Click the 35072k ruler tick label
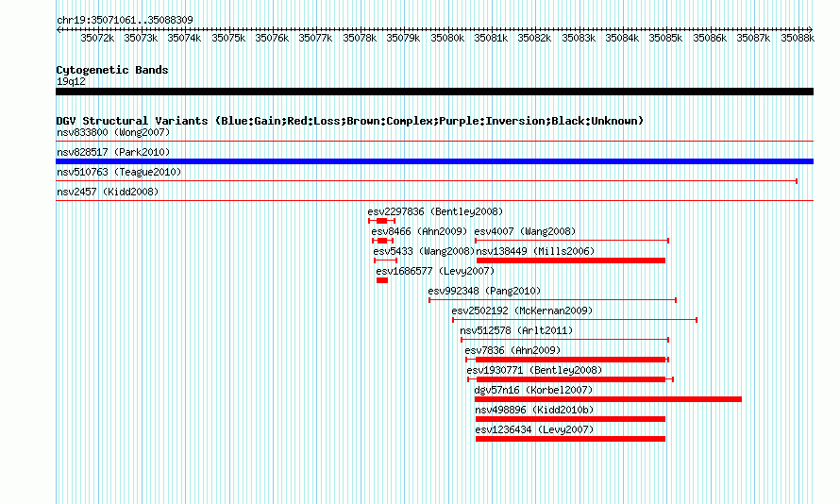This screenshot has height=504, width=840. point(97,38)
